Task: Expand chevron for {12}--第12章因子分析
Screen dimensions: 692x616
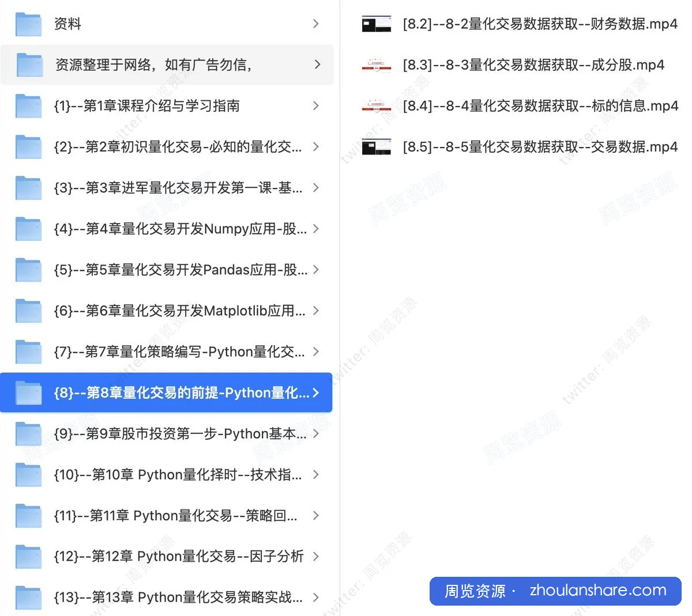Action: [x=315, y=557]
